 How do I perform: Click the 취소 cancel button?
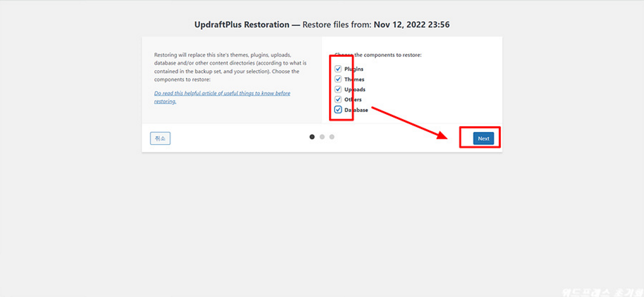(x=160, y=139)
